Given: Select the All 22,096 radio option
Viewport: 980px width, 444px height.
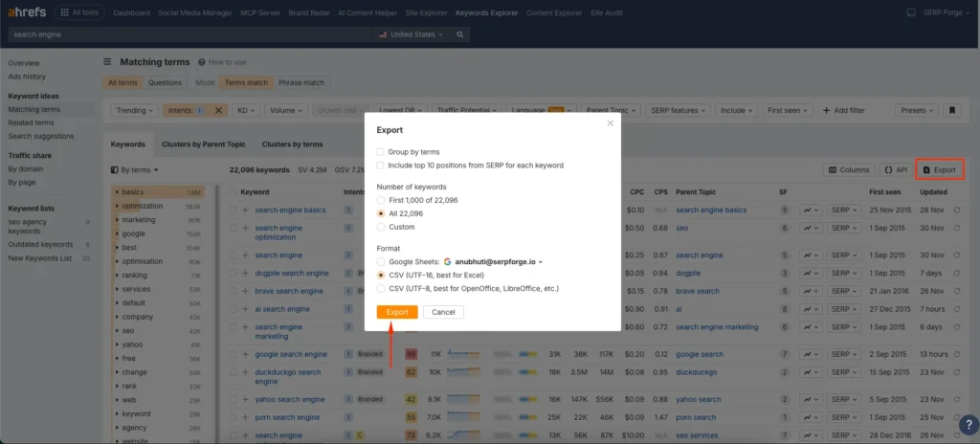Looking at the screenshot, I should (x=381, y=214).
